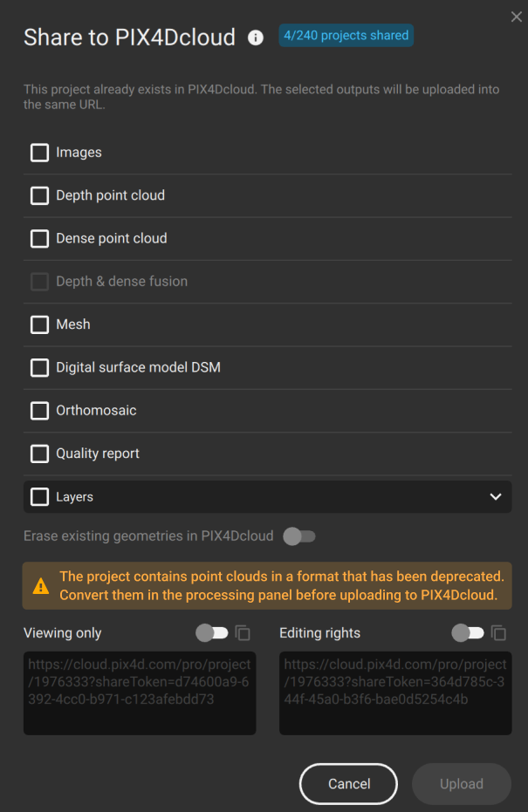The height and width of the screenshot is (812, 528).
Task: Turn on the Viewing only switch
Action: 212,633
